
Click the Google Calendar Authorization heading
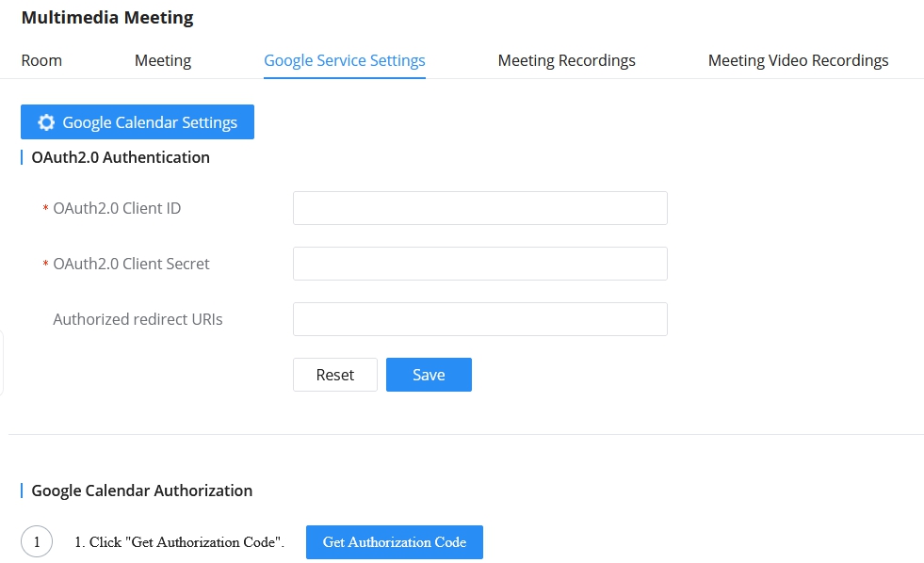pos(141,491)
